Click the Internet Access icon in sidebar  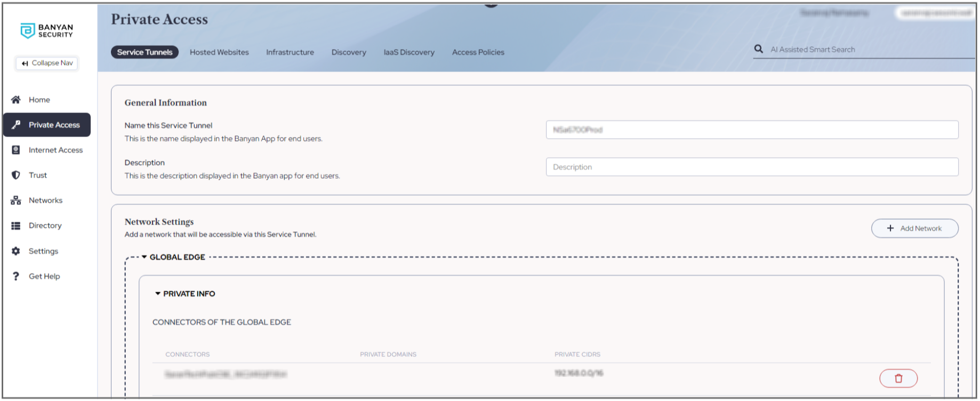coord(16,150)
